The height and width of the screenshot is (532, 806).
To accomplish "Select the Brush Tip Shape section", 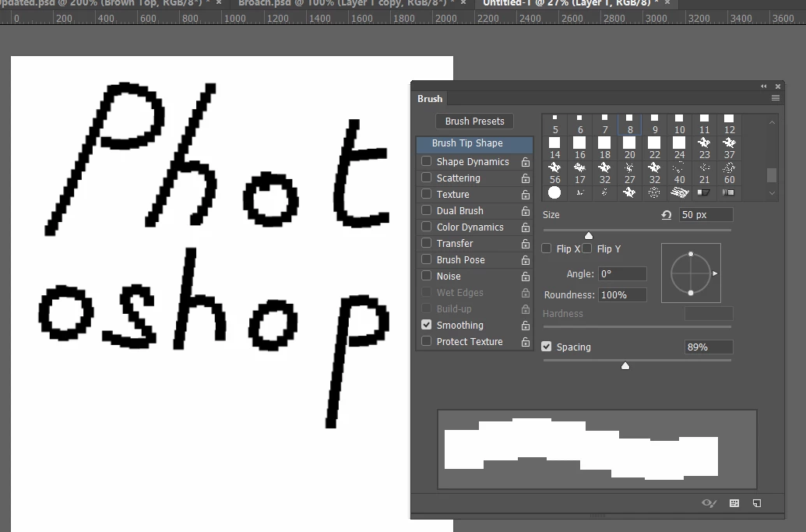I will [474, 143].
